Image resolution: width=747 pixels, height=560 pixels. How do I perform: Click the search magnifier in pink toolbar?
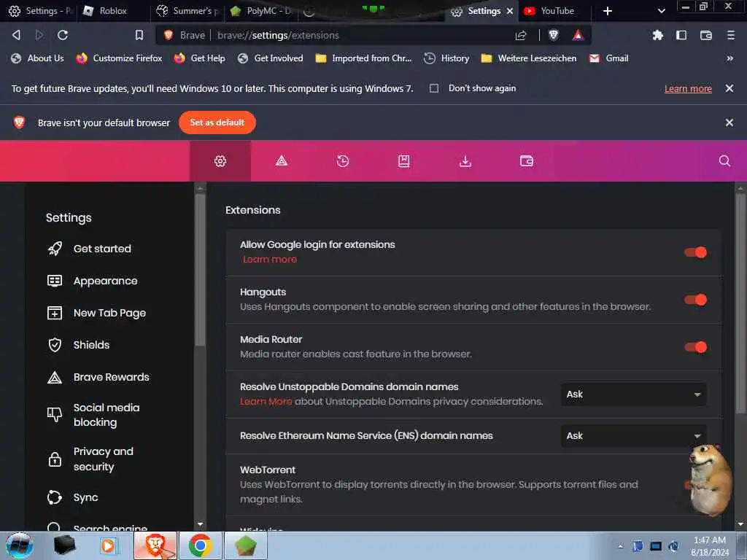[724, 161]
